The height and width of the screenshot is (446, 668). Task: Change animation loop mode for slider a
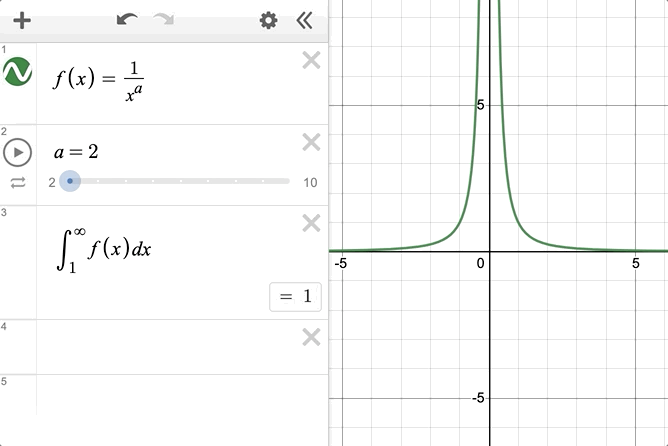tap(18, 182)
